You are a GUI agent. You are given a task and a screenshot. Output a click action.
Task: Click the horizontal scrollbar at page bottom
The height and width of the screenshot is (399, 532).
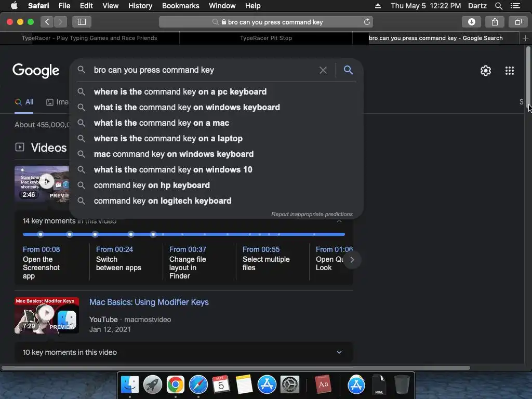pyautogui.click(x=235, y=368)
